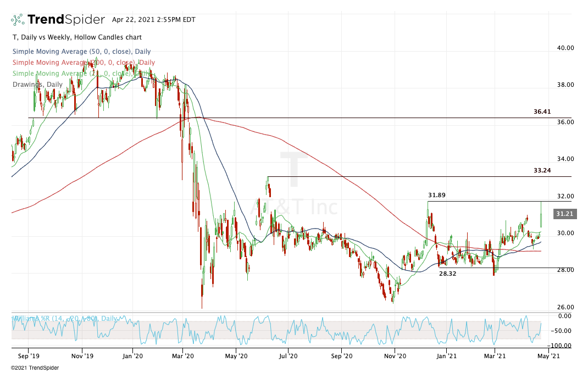
Task: Click the current price tag 31.21
Action: [x=564, y=214]
